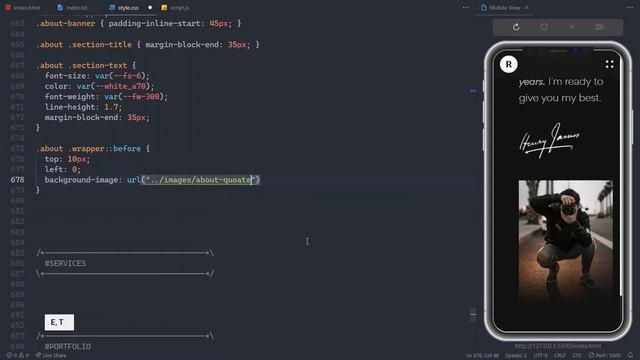640x360 pixels.
Task: Reload the mobile preview
Action: [x=516, y=27]
